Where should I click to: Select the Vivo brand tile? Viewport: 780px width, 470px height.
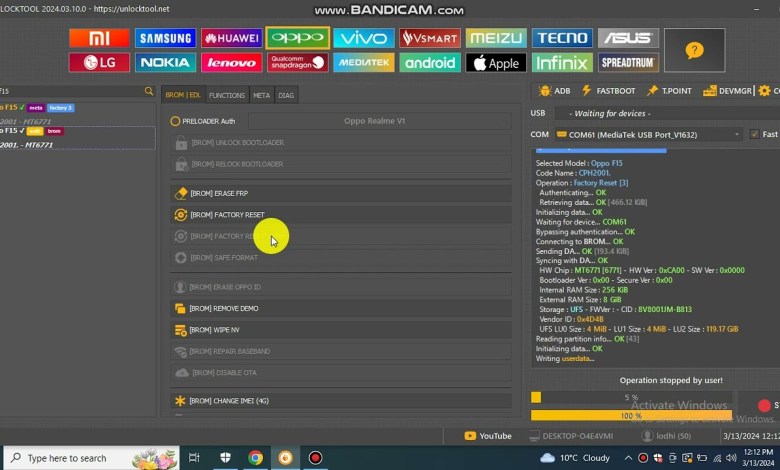pos(364,38)
